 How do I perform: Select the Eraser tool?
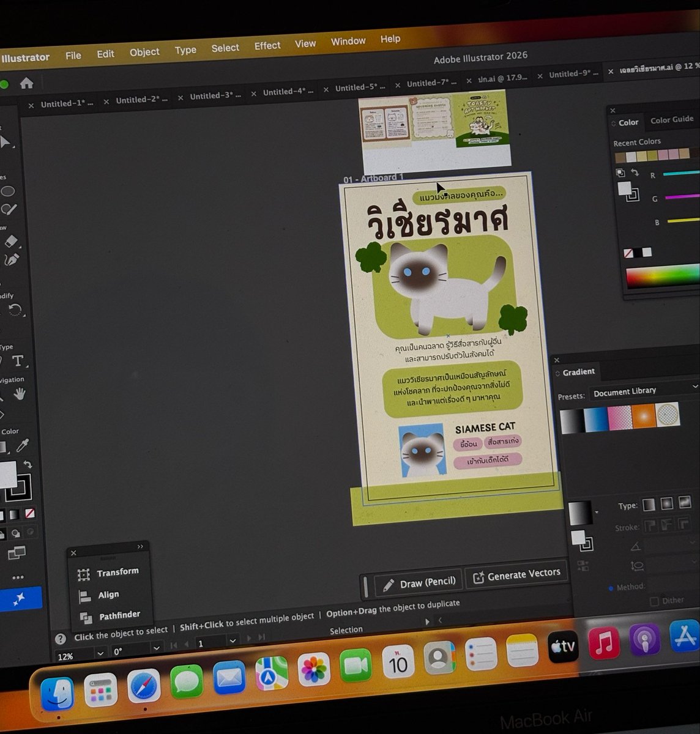(11, 241)
